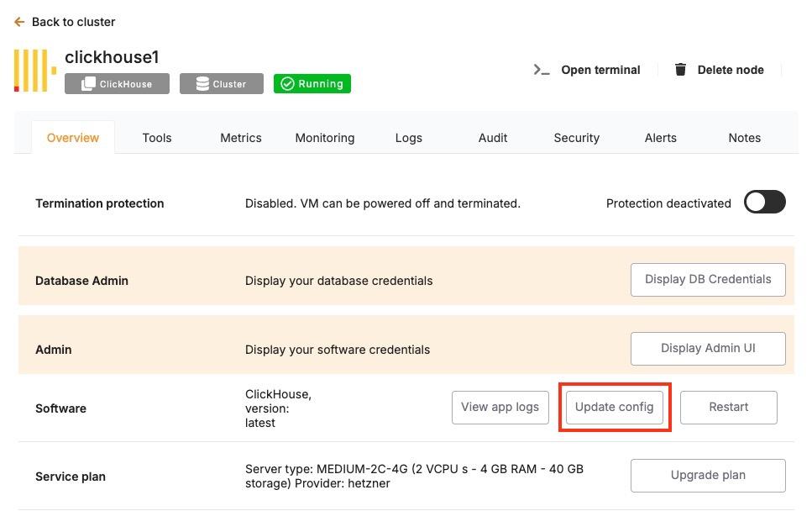The height and width of the screenshot is (511, 812).
Task: Restart the ClickHouse software
Action: pyautogui.click(x=728, y=408)
